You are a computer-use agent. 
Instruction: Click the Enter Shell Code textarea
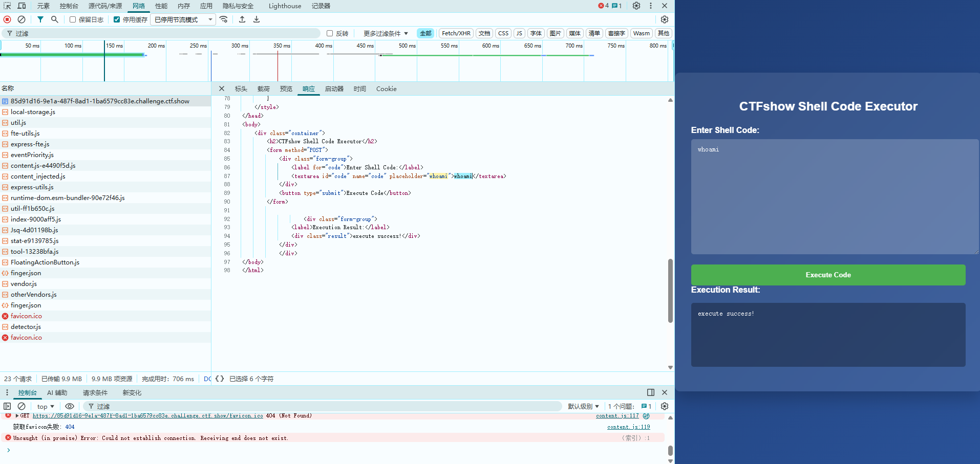point(835,196)
